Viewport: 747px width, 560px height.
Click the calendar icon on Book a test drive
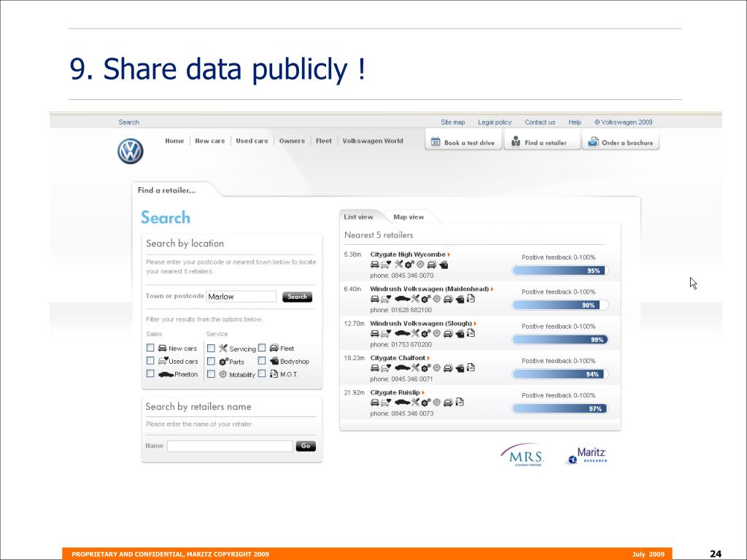pos(436,141)
